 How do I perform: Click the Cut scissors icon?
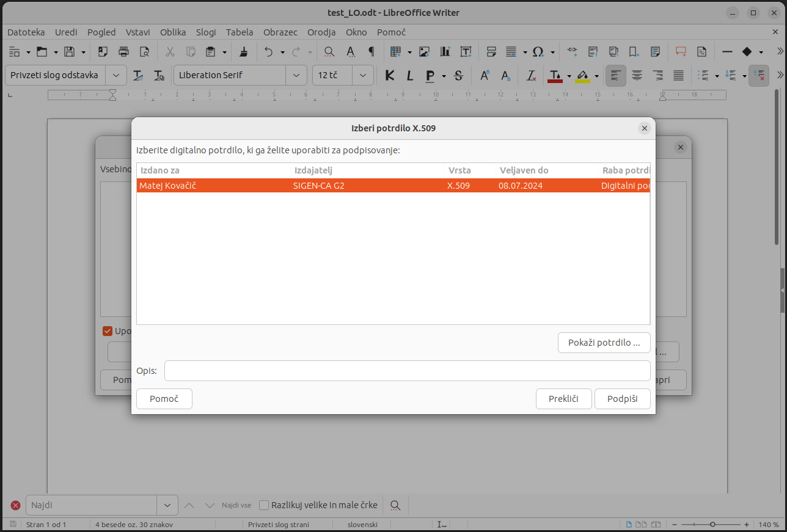170,52
